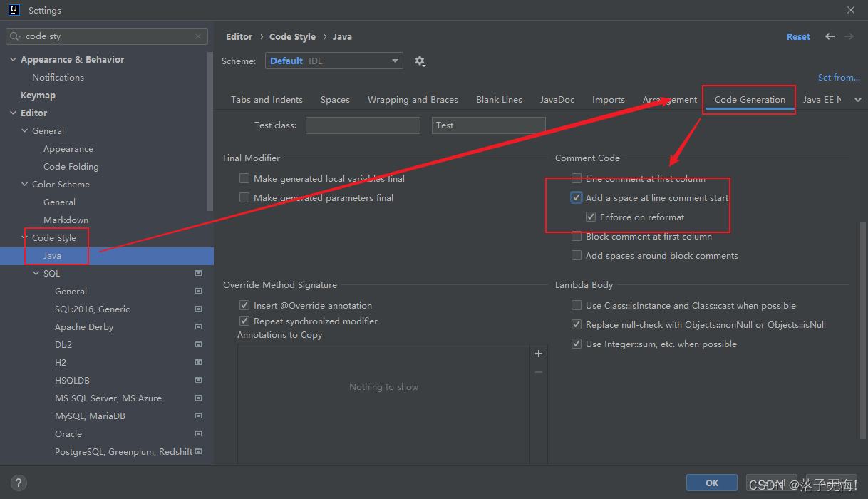Viewport: 868px width, 499px height.
Task: Click the project-level icon beside Apache Derby
Action: 199,326
